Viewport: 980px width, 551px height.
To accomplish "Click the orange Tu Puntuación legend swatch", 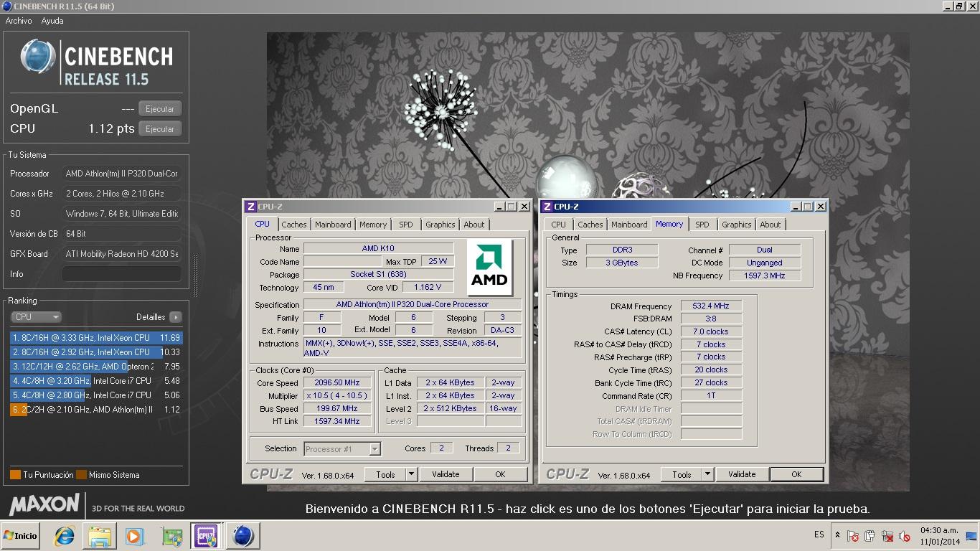I will (x=15, y=475).
